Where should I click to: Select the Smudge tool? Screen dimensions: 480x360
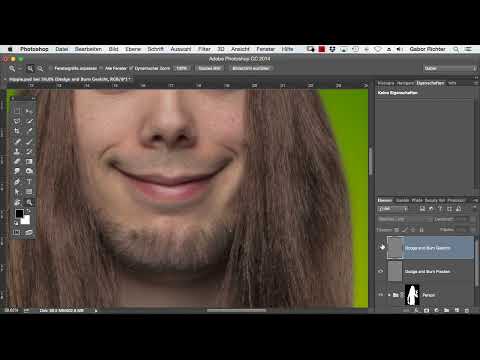pos(17,171)
